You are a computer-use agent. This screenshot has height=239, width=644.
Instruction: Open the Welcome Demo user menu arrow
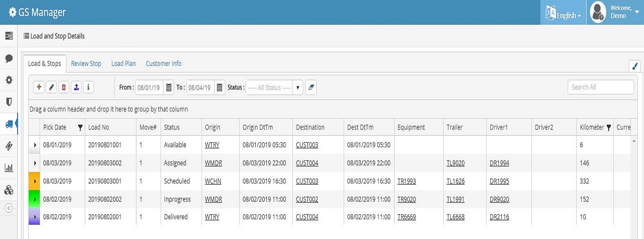pyautogui.click(x=637, y=12)
